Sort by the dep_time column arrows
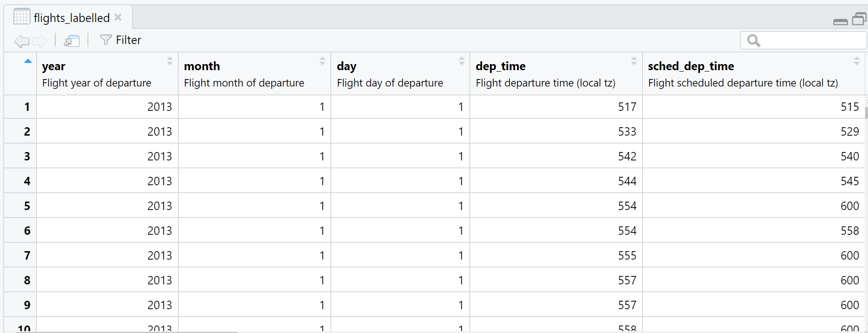The height and width of the screenshot is (333, 868). point(634,61)
